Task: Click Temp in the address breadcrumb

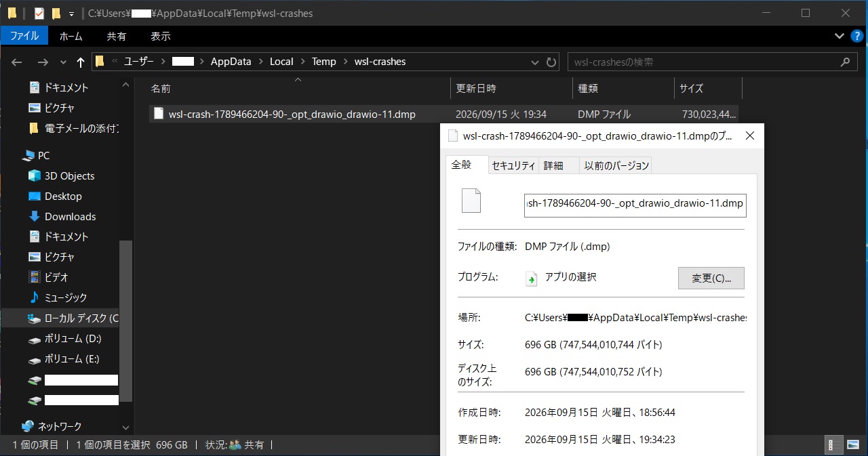Action: pyautogui.click(x=323, y=62)
